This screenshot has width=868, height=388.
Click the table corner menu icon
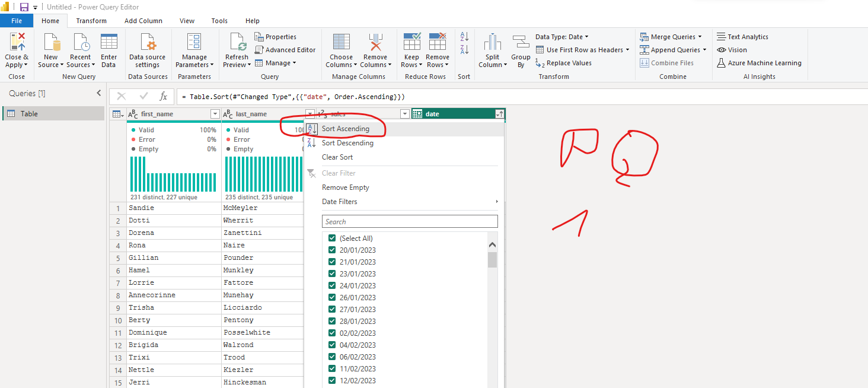tap(117, 114)
